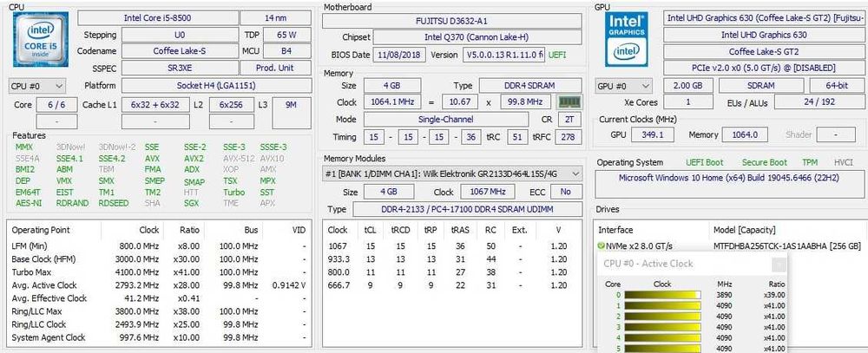Viewport: 868px width, 353px height.
Task: Select the Turbo Max operating point row
Action: click(x=158, y=272)
